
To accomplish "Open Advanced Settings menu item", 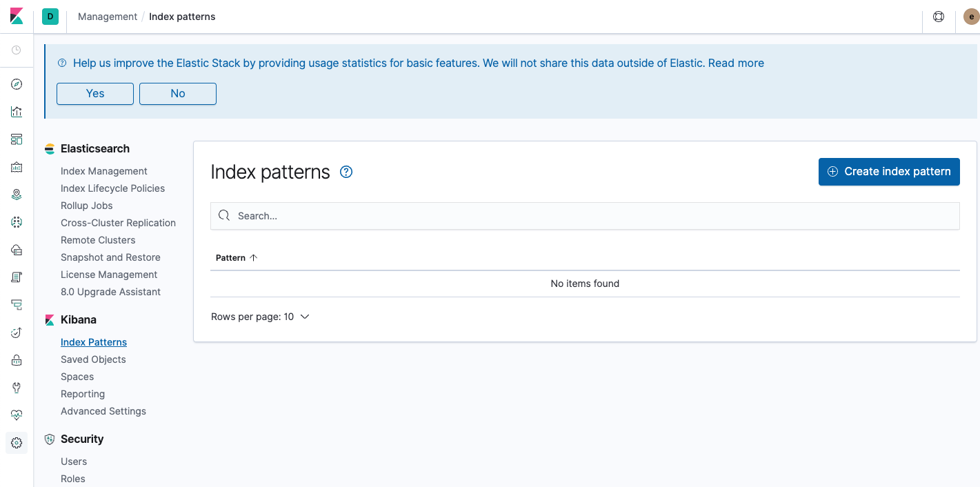I will [103, 411].
